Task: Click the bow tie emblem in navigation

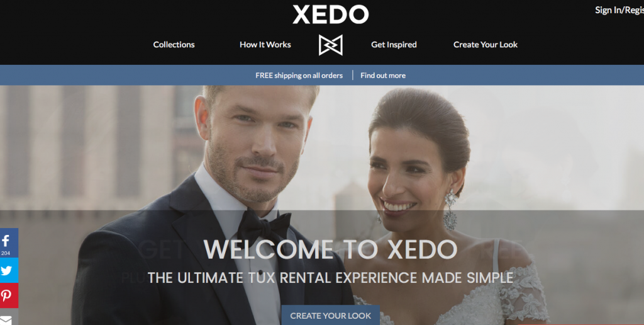Action: [331, 45]
